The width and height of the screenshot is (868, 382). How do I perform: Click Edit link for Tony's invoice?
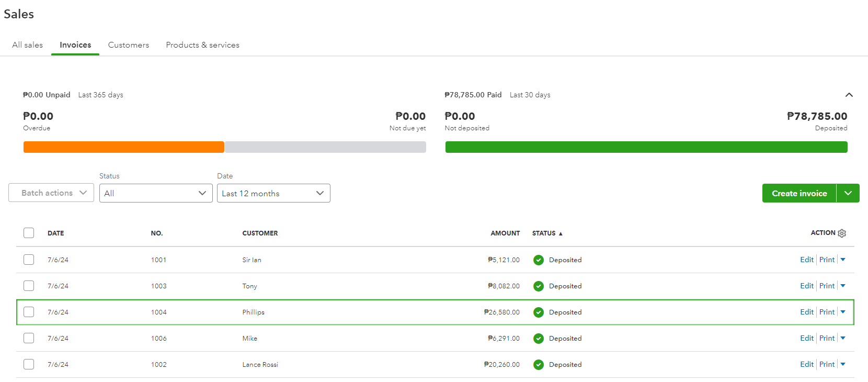tap(806, 286)
